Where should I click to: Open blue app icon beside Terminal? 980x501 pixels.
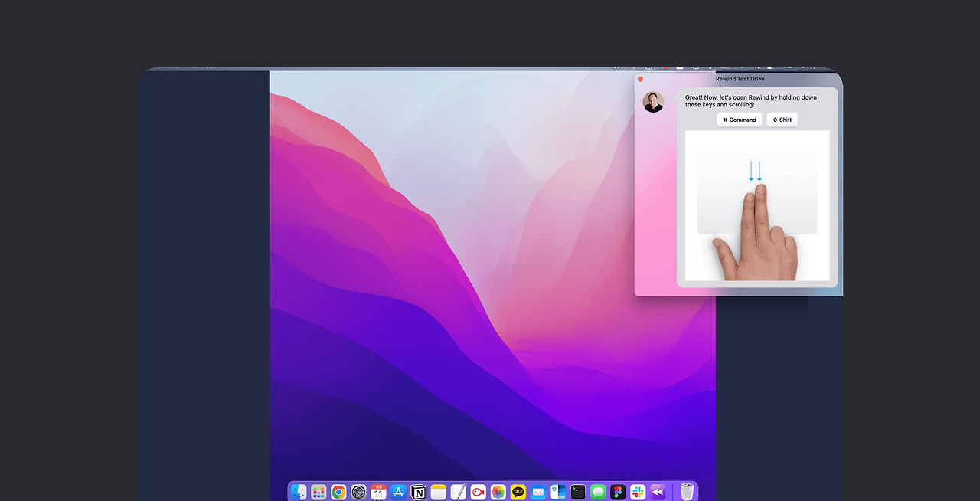[x=558, y=492]
